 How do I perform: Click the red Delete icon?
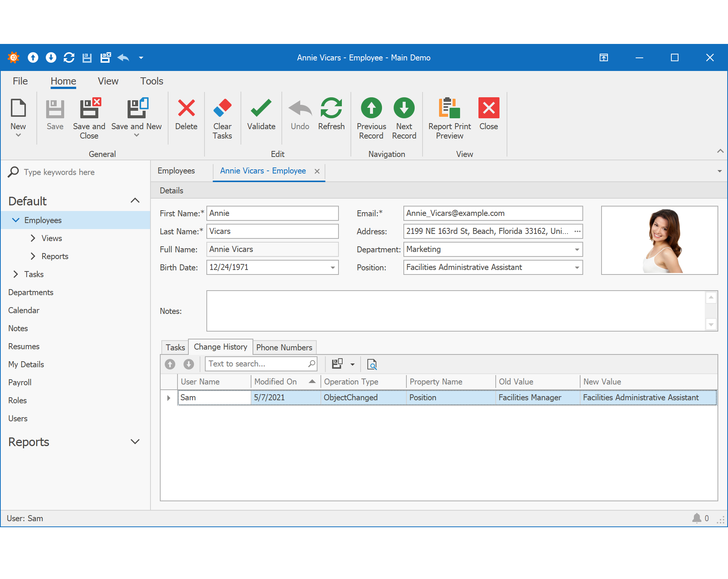pyautogui.click(x=186, y=109)
